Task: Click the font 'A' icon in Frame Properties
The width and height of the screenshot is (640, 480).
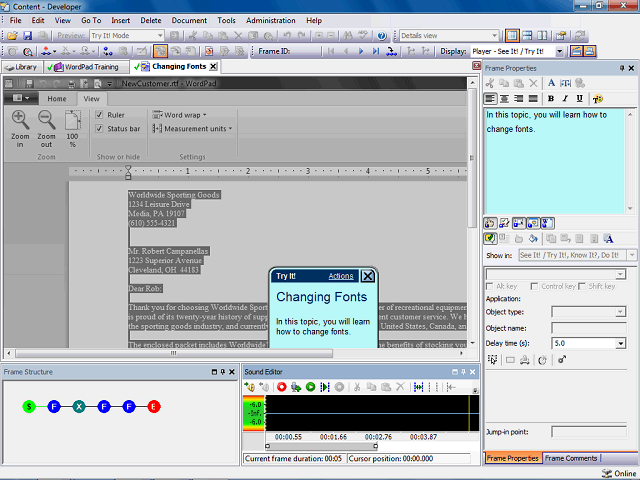Action: pyautogui.click(x=551, y=83)
